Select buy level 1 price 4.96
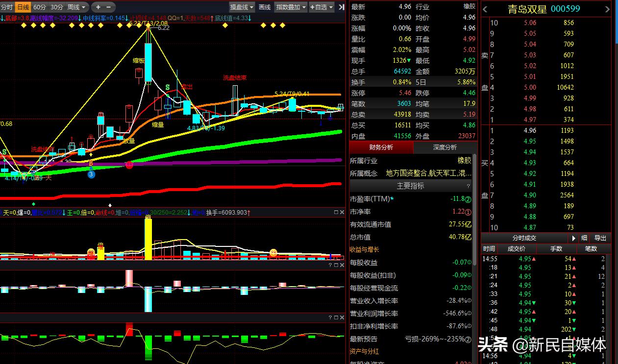 pos(530,130)
